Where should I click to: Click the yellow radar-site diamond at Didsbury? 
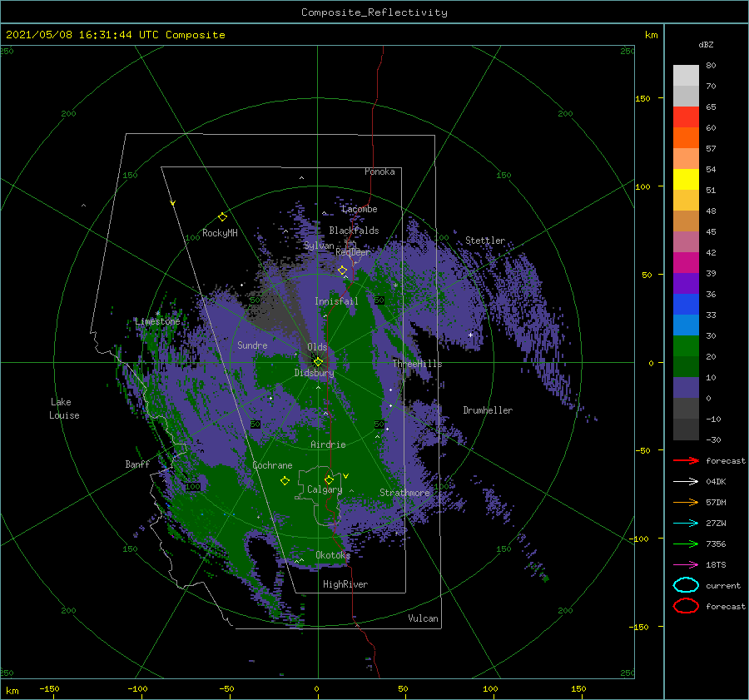pyautogui.click(x=318, y=362)
